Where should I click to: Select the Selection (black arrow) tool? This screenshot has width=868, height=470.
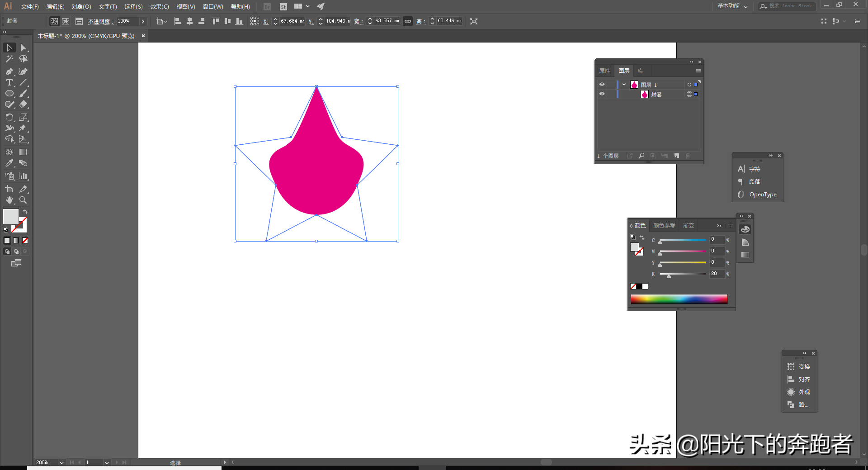9,48
